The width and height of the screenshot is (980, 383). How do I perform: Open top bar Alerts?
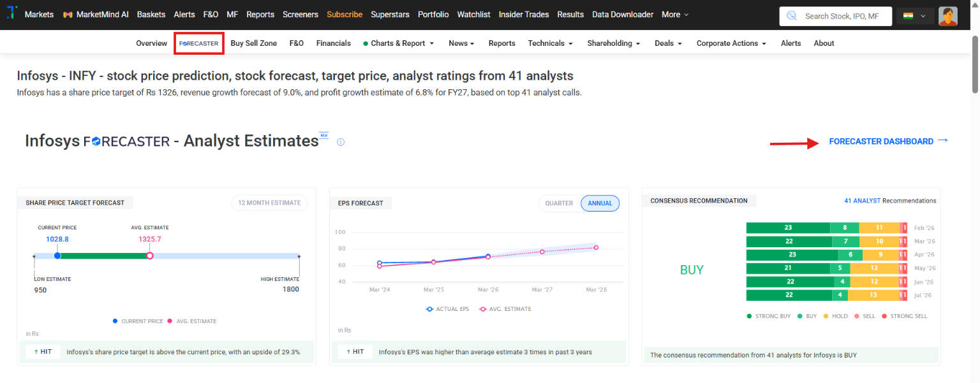184,14
